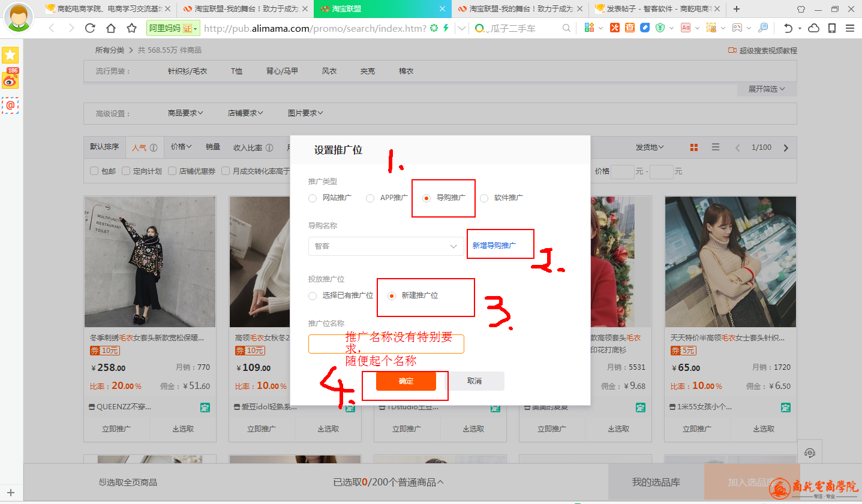Click 我的选品库 button

(x=656, y=482)
